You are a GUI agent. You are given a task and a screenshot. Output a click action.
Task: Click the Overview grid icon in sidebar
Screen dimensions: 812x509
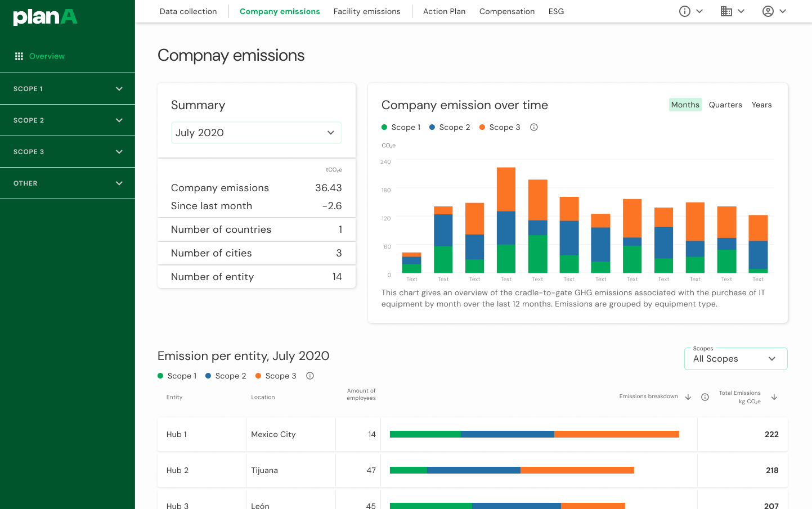[19, 56]
